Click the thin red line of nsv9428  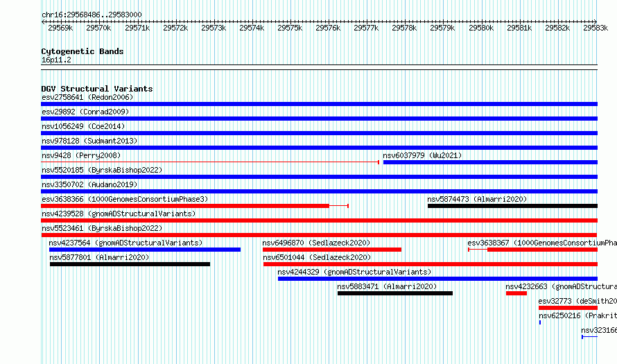point(210,162)
